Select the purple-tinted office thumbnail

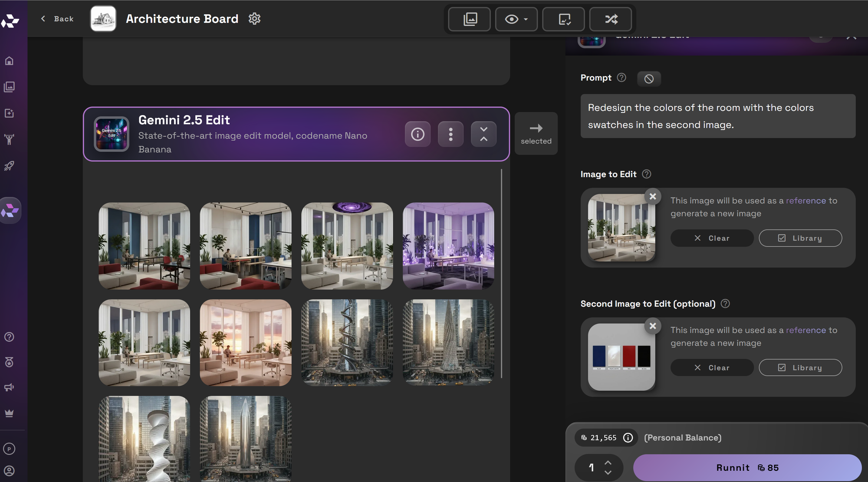[x=448, y=246]
